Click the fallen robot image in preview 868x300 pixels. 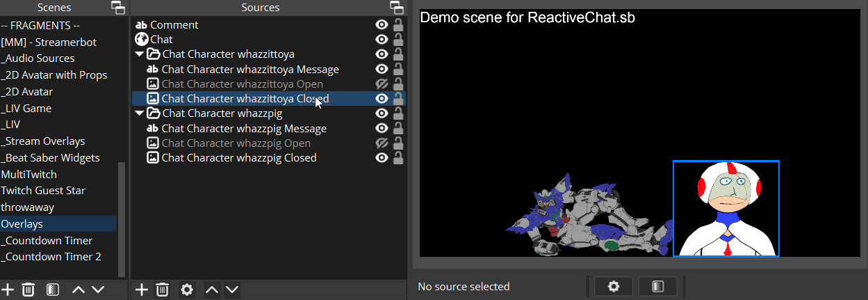point(589,216)
